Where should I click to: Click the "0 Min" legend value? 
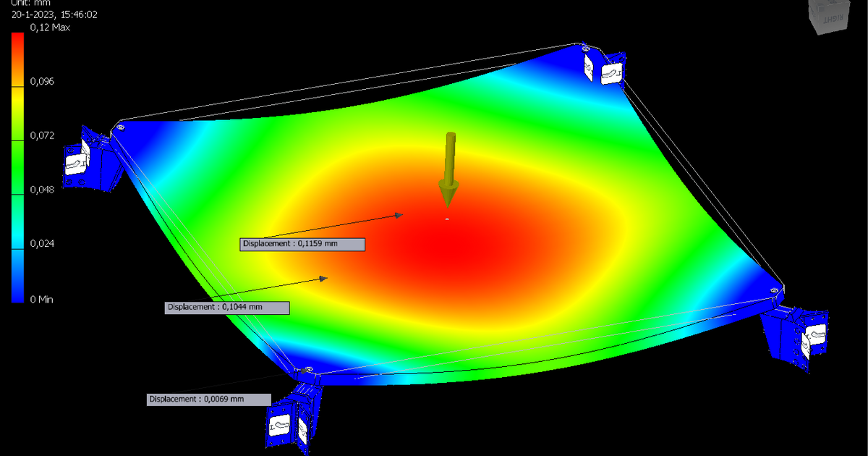(x=41, y=299)
